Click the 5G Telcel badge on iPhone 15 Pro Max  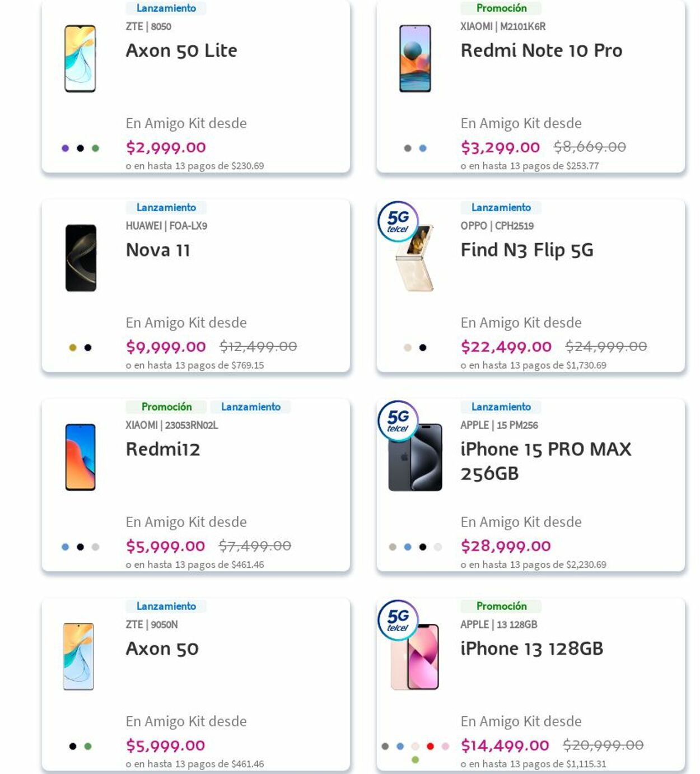398,421
